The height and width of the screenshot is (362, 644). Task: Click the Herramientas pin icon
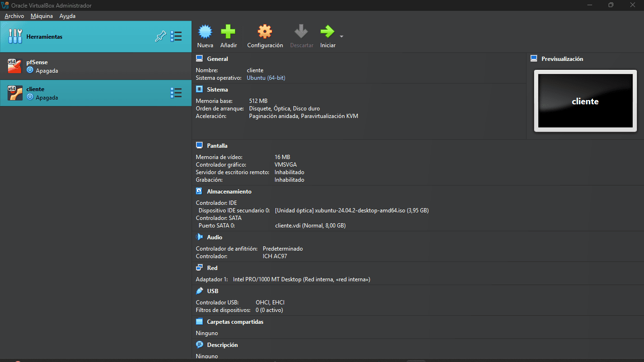160,36
